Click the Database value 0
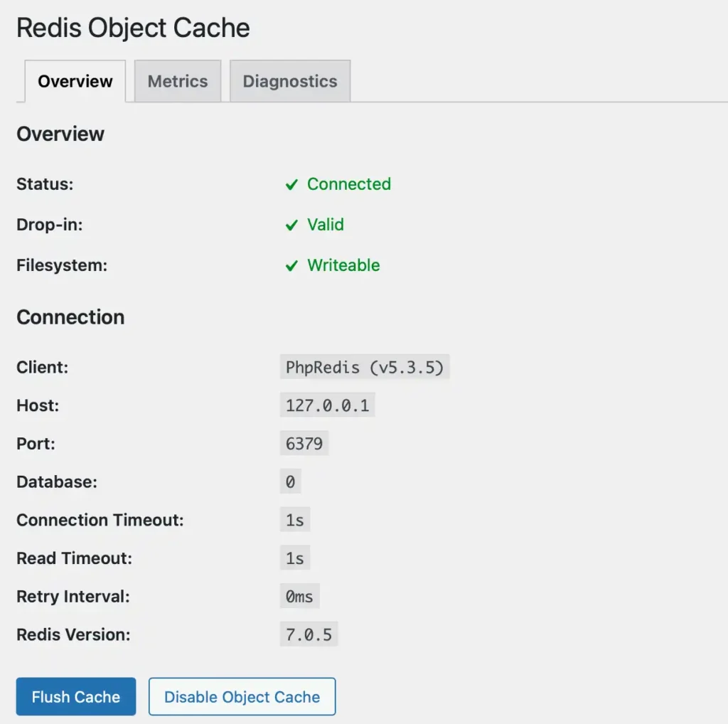Screen dimensions: 728x724 click(290, 482)
